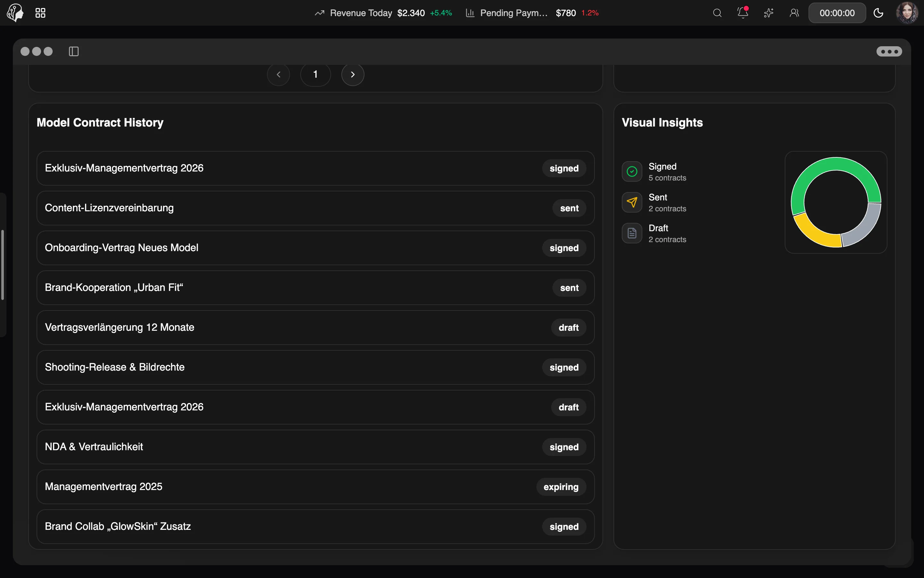Toggle dark mode moon icon

pos(878,13)
